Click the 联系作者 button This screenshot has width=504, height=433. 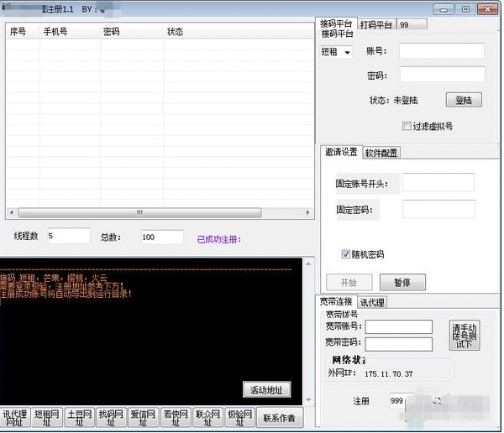click(280, 418)
